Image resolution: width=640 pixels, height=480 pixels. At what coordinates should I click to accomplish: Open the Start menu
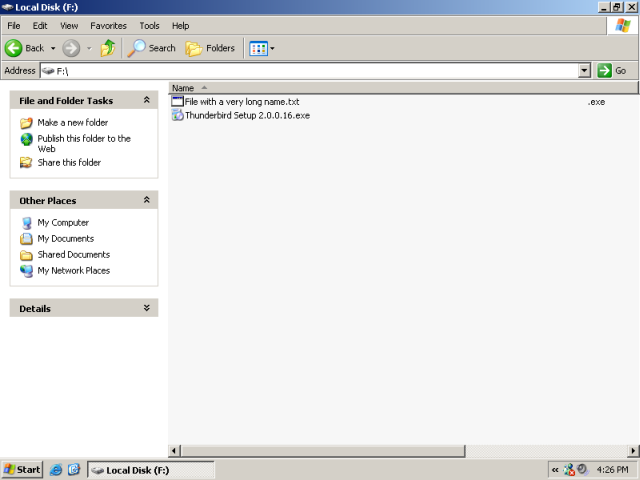tap(22, 470)
